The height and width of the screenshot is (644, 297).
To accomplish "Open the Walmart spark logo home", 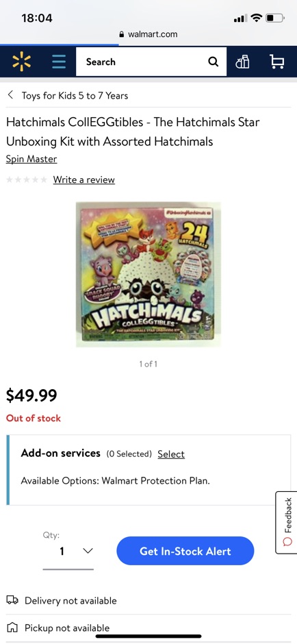I will pos(21,62).
